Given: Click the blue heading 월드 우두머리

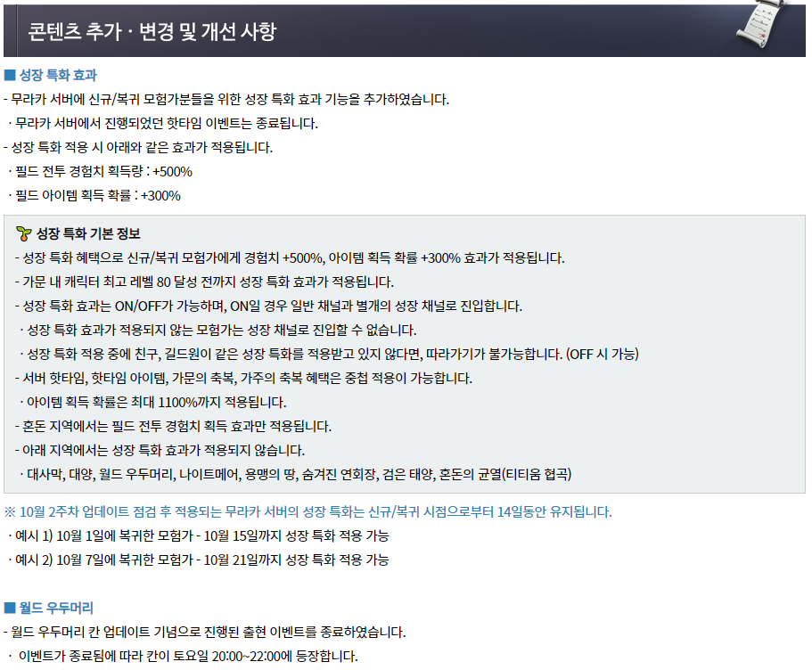Looking at the screenshot, I should [56, 608].
